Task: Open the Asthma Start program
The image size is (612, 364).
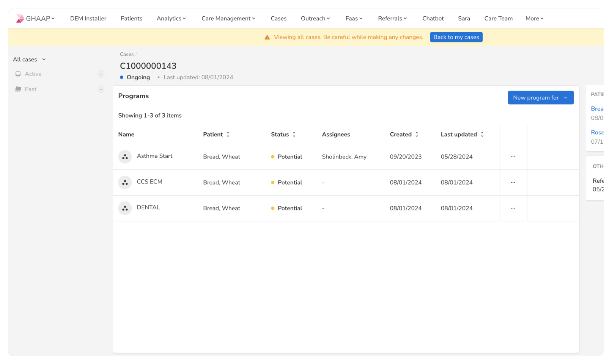Action: click(154, 156)
